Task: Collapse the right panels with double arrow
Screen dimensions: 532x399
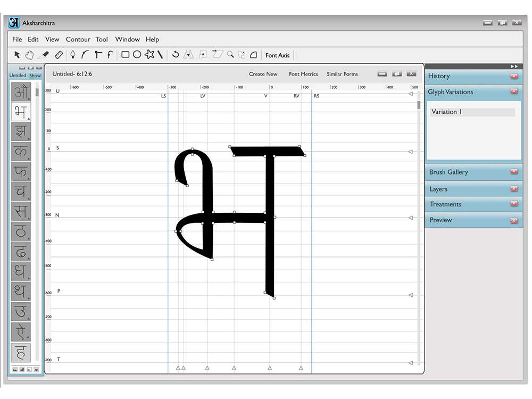Action: [514, 66]
